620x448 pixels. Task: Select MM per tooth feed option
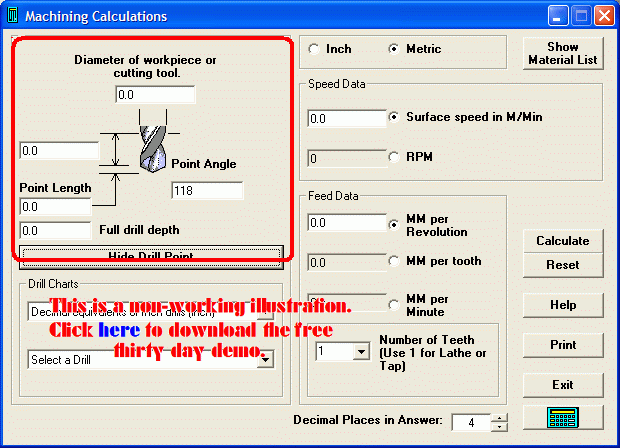tap(393, 261)
